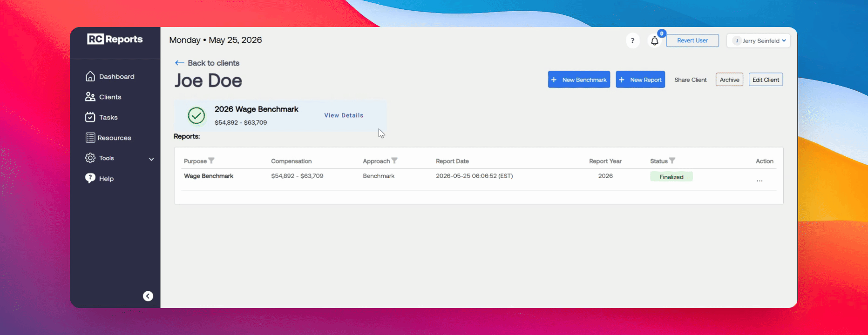This screenshot has height=335, width=868.
Task: Click the report date 2026-05-25 06:06:52 cell
Action: [474, 176]
